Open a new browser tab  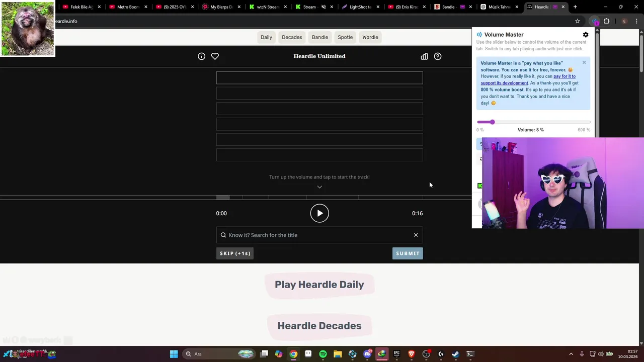click(x=575, y=7)
